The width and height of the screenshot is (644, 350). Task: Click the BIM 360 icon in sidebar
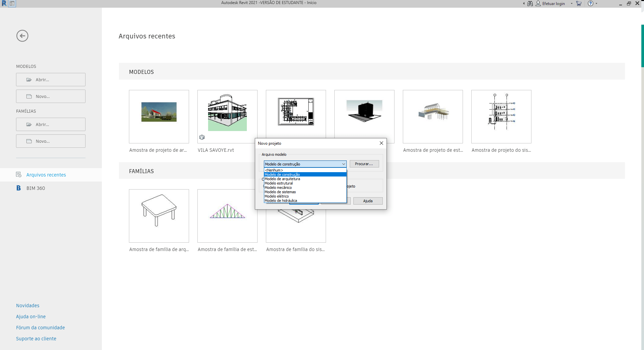[19, 188]
